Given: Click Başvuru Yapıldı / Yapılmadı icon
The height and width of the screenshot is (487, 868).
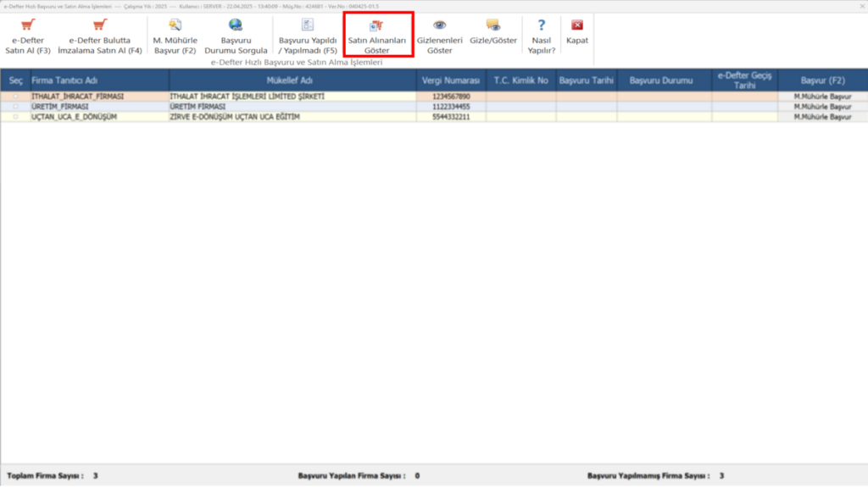Looking at the screenshot, I should 307,25.
